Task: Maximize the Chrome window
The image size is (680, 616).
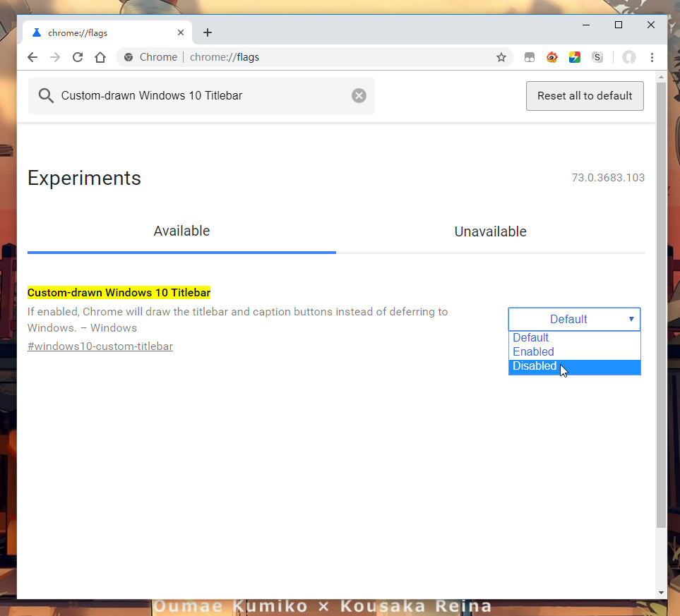Action: coord(619,25)
